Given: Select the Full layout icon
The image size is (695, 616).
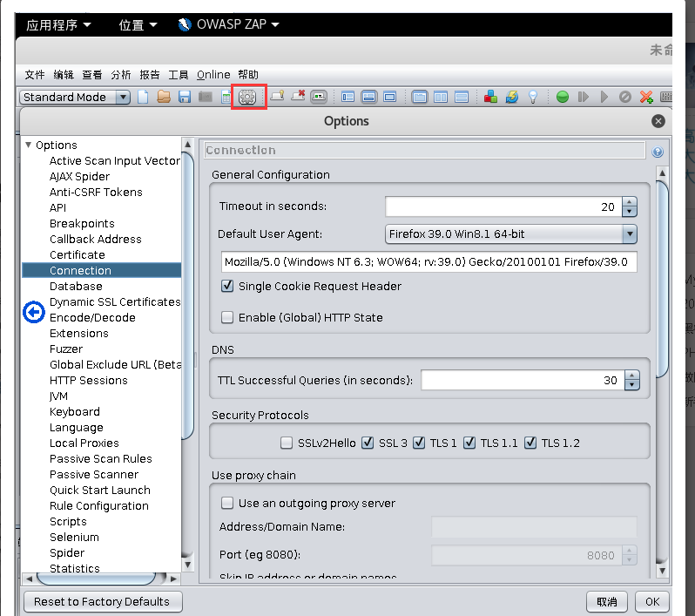Looking at the screenshot, I should 390,97.
